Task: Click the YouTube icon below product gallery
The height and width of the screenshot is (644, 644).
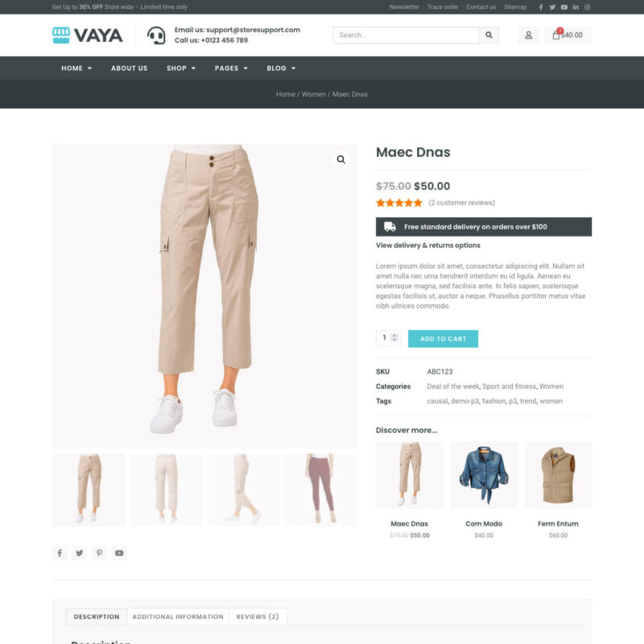Action: pos(119,553)
